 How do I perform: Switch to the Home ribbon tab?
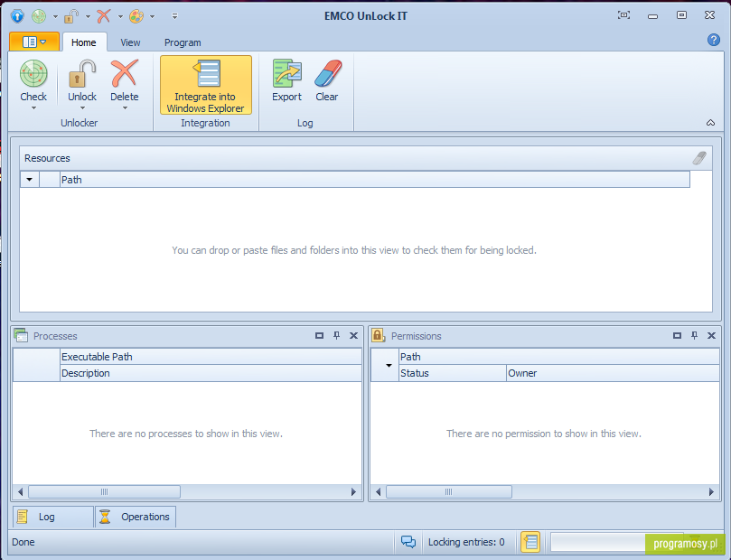84,42
